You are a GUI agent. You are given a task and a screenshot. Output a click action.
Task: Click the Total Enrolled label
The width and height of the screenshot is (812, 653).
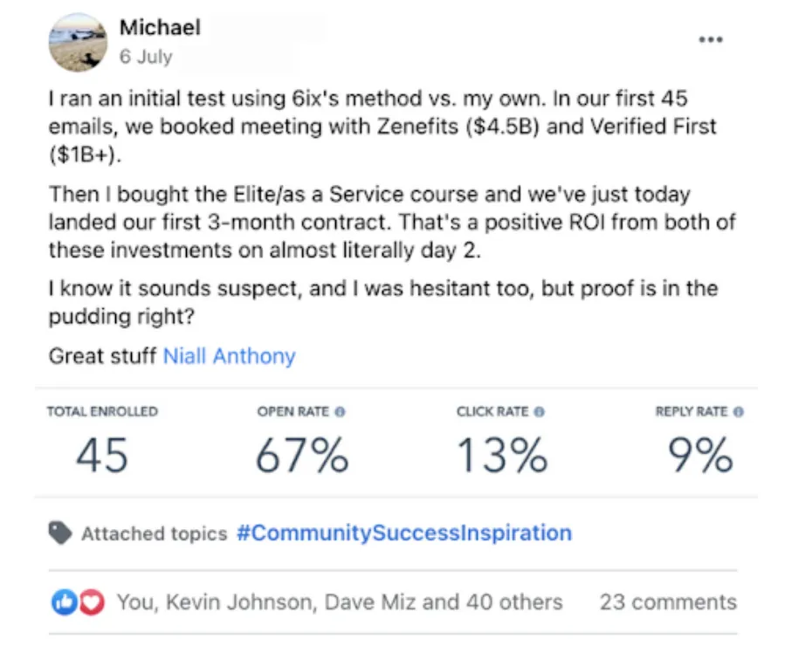(102, 412)
